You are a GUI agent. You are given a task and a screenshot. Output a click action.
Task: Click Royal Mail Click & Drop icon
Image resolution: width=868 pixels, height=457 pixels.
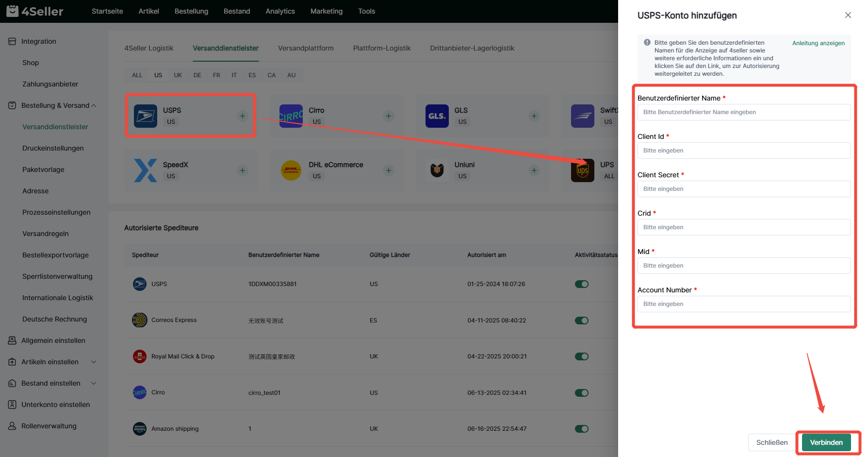pos(140,356)
